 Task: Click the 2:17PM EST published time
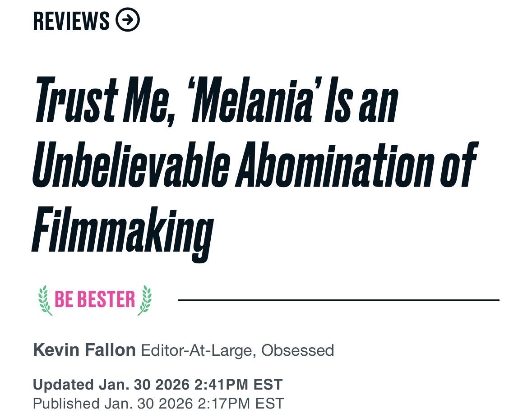[241, 403]
